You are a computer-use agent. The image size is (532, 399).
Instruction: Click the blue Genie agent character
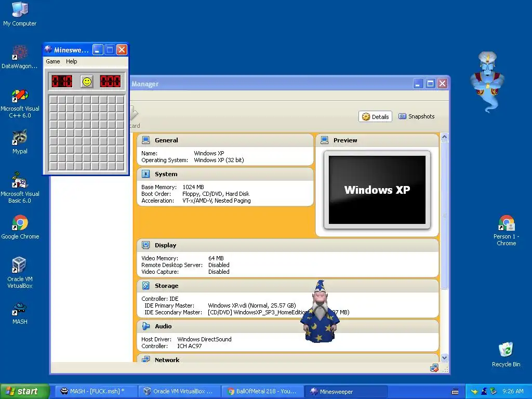point(487,83)
